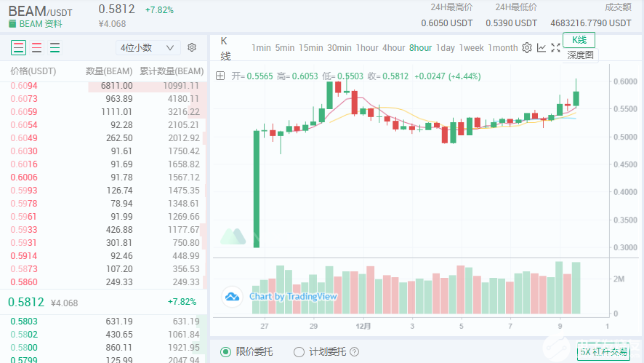This screenshot has height=363, width=644.
Task: Open chart indicators icon
Action: tap(542, 48)
